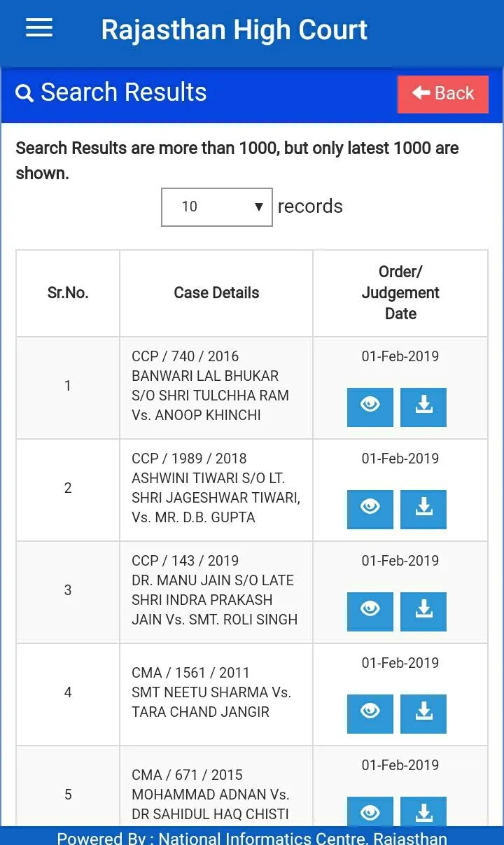Download judgement for BANWARI LAL BHUKAR case
Viewport: 504px width, 845px height.
click(x=423, y=407)
